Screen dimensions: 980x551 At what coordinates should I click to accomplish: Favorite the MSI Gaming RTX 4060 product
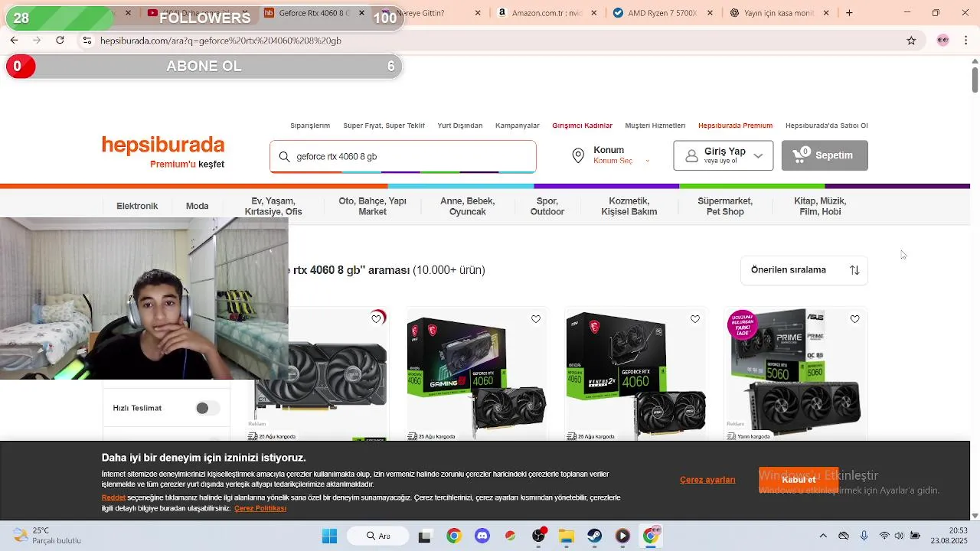point(536,319)
